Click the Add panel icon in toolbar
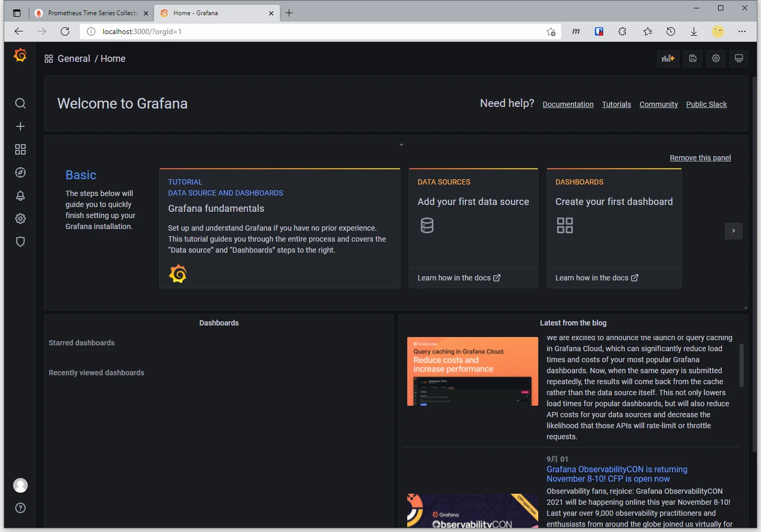Screen dimensions: 761x532 (668, 59)
